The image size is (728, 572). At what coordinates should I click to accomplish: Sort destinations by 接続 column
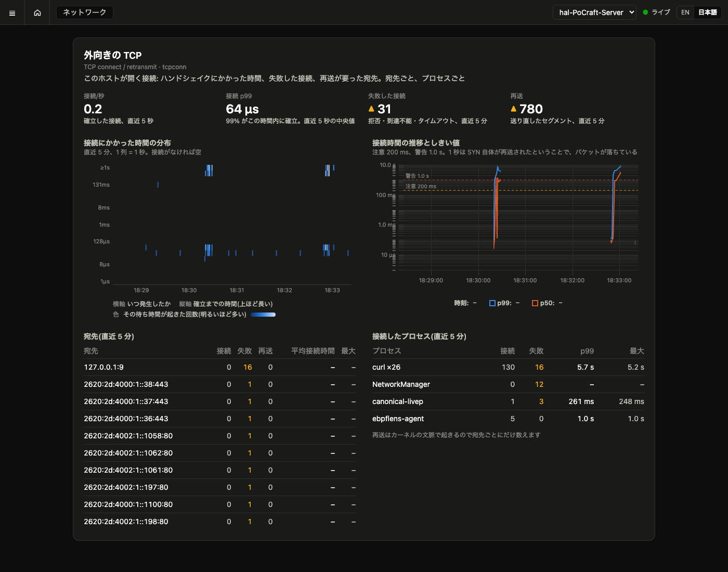click(x=224, y=351)
